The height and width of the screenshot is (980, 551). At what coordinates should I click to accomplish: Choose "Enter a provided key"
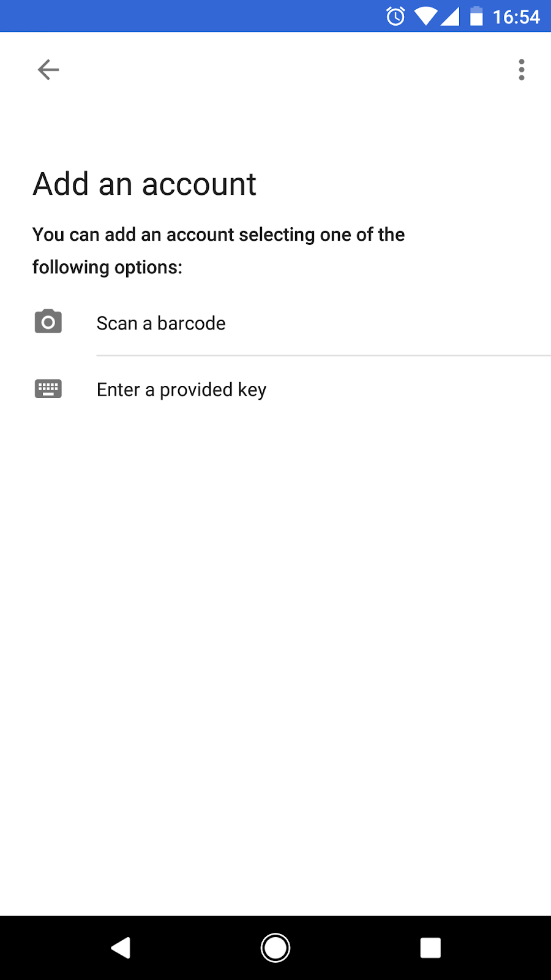click(x=181, y=390)
